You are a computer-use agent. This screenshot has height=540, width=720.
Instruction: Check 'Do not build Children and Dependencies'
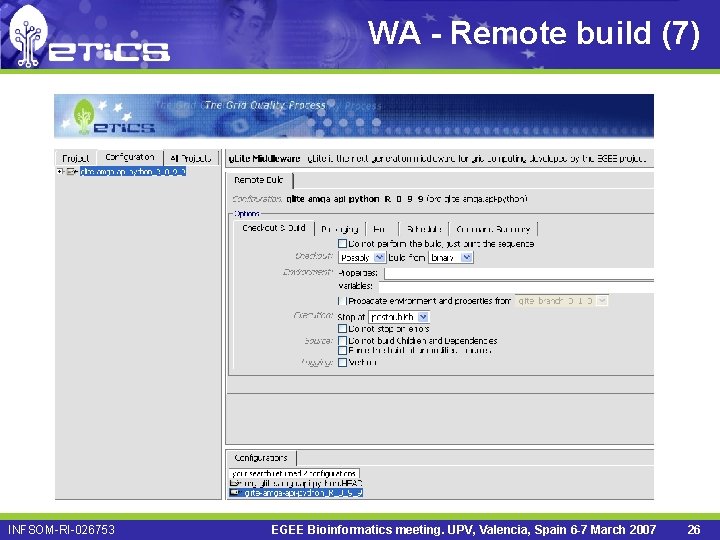pyautogui.click(x=342, y=341)
